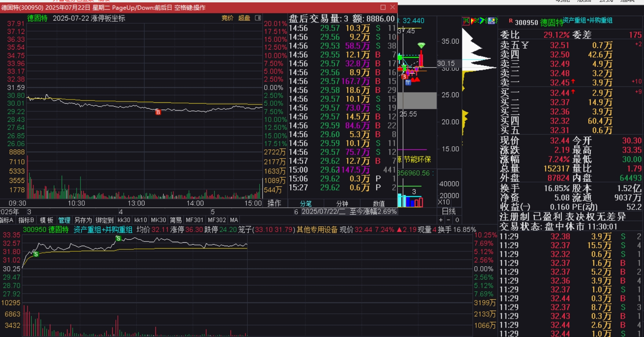Click the picture icon above chip distribution
Viewport: 644px width, 337px height.
pos(492,21)
